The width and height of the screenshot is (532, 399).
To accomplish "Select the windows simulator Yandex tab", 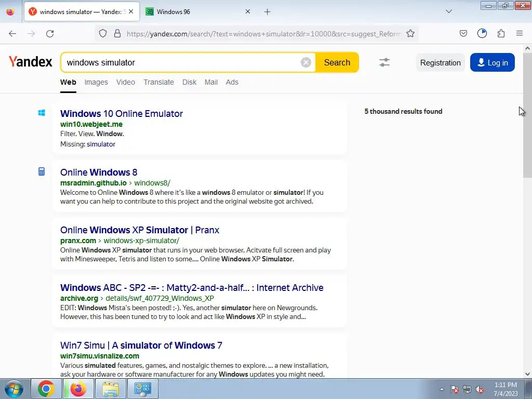I will click(82, 12).
